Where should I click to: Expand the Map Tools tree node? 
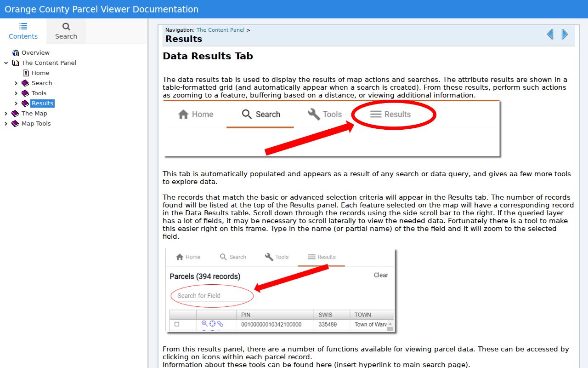(6, 124)
